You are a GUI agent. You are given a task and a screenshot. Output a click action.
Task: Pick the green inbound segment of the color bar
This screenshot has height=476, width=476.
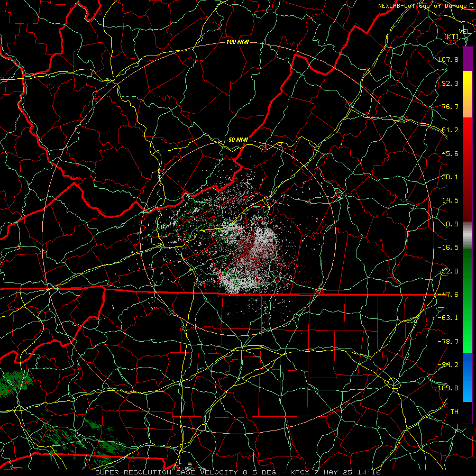pos(467,300)
